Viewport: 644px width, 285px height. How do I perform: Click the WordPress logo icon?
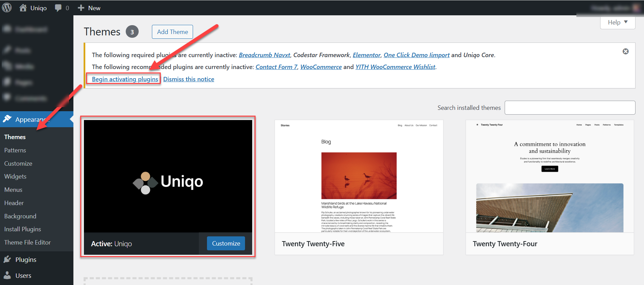[x=7, y=7]
